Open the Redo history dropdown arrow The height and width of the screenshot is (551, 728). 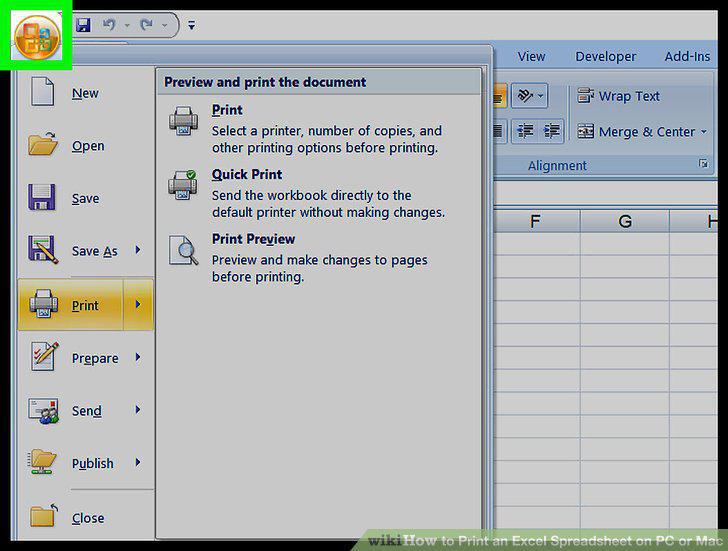164,25
